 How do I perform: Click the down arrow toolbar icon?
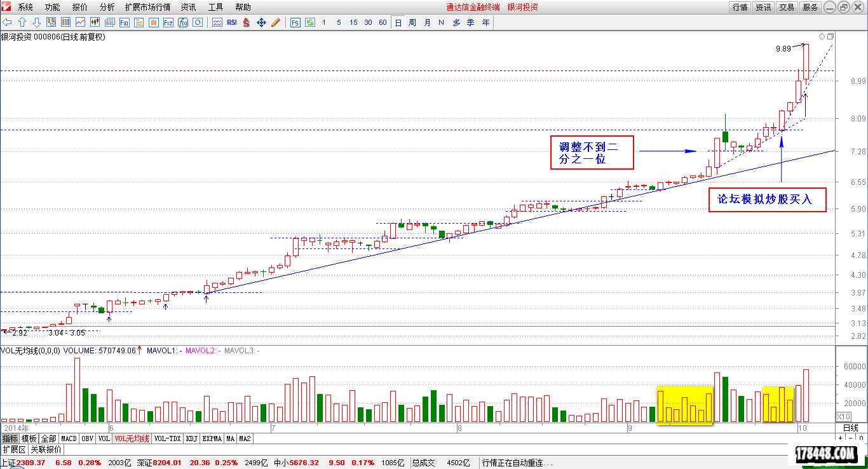click(x=37, y=22)
